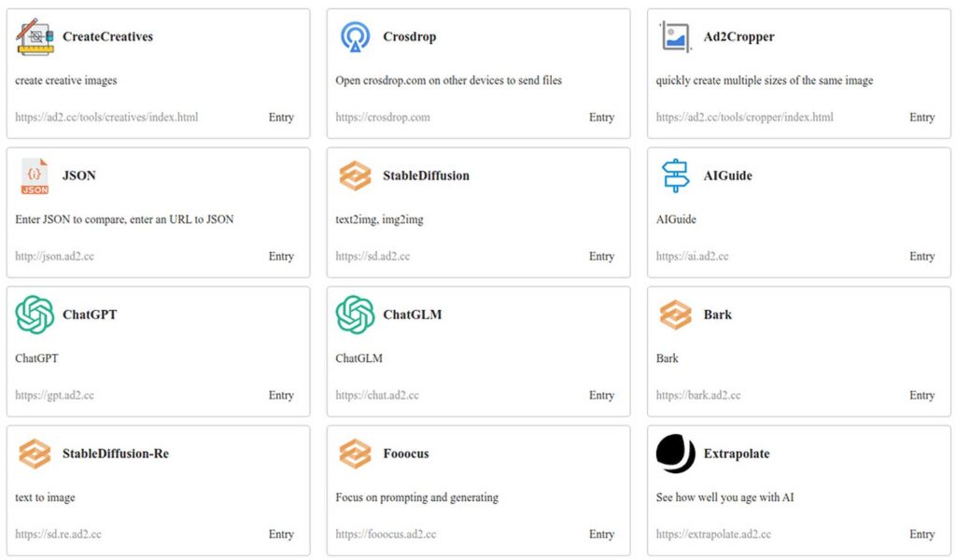Click the StableDiffusion-Re cube icon
956x560 pixels.
pyautogui.click(x=34, y=454)
